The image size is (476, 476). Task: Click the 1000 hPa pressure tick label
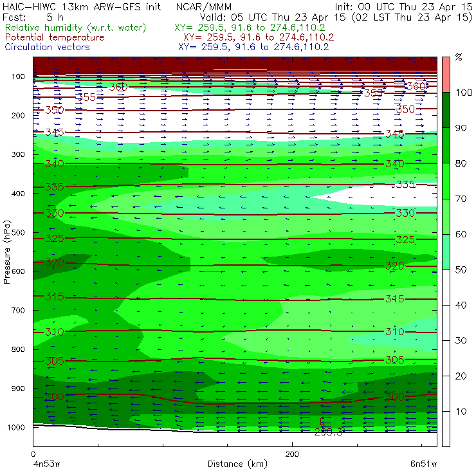[x=16, y=427]
